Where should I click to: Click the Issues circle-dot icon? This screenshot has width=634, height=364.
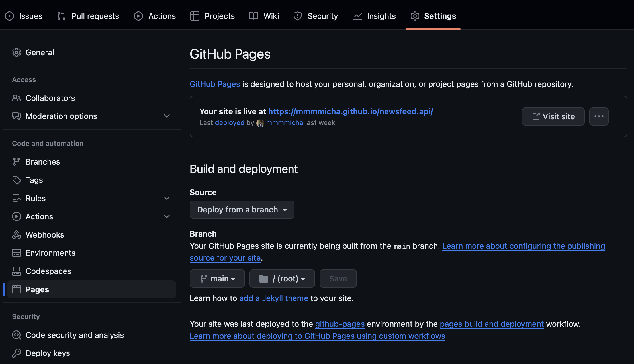pos(9,16)
